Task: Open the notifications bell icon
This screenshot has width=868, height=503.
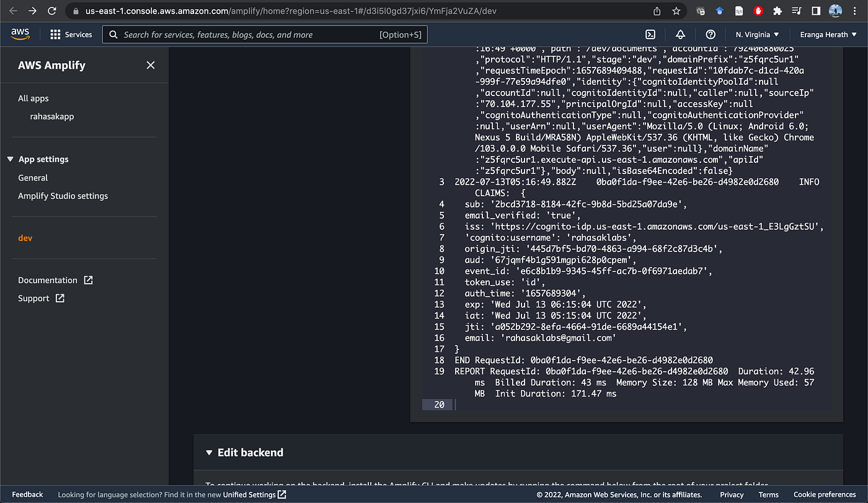Action: point(681,35)
